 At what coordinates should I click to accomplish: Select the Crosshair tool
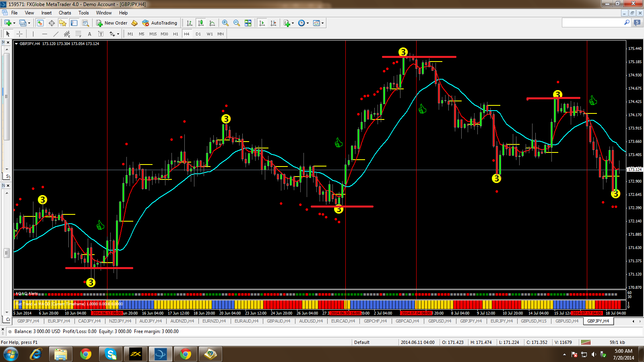coord(19,34)
